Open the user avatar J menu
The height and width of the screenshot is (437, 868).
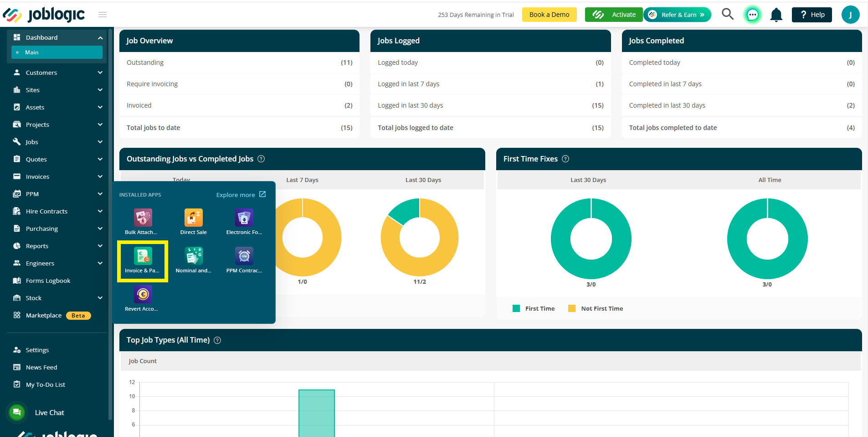[x=850, y=15]
